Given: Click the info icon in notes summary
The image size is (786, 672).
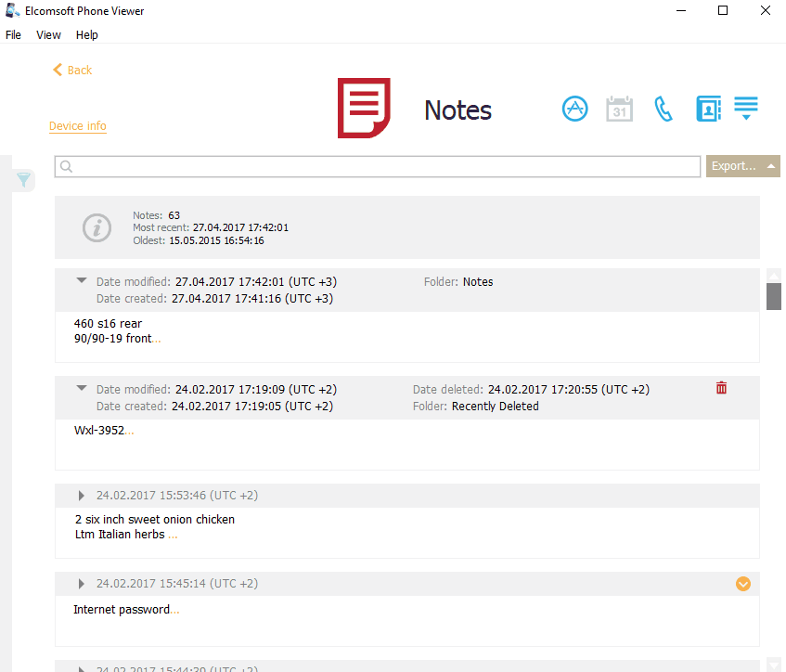Looking at the screenshot, I should [x=97, y=227].
